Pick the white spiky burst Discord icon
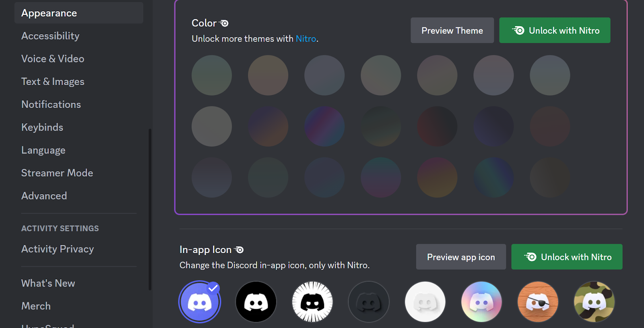644x328 pixels. [x=312, y=302]
